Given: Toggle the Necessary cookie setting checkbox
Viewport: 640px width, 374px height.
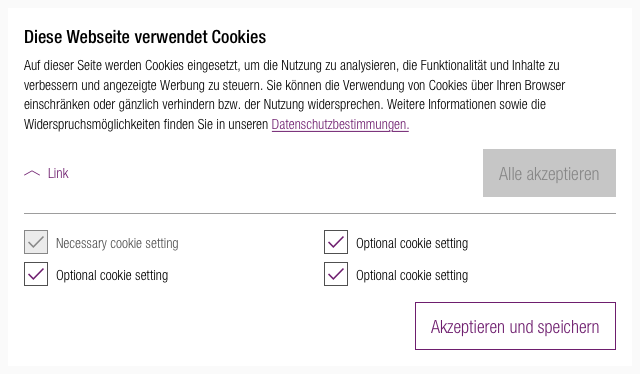Looking at the screenshot, I should click(x=36, y=242).
